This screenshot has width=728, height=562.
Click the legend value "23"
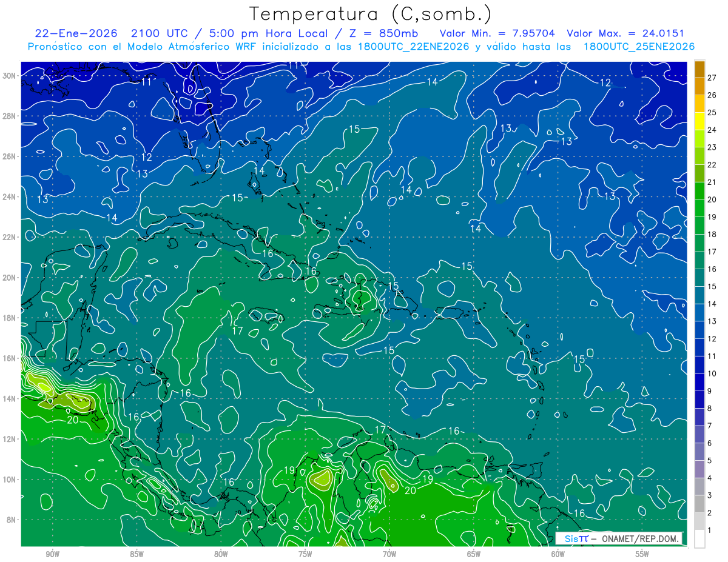click(x=712, y=147)
